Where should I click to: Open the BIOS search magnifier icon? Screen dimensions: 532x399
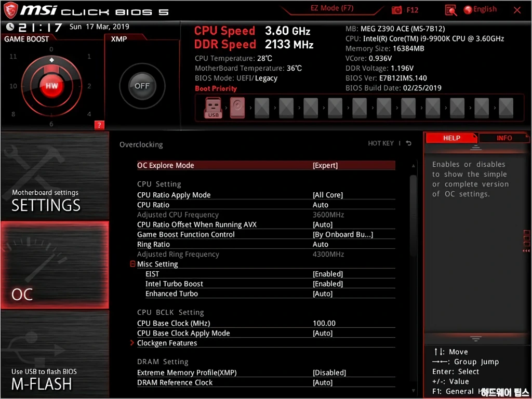tap(451, 10)
